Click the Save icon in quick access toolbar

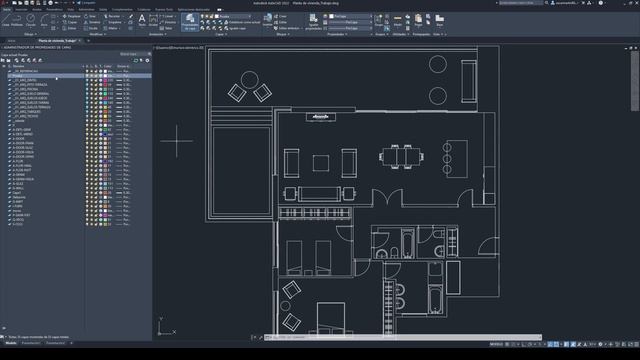26,3
